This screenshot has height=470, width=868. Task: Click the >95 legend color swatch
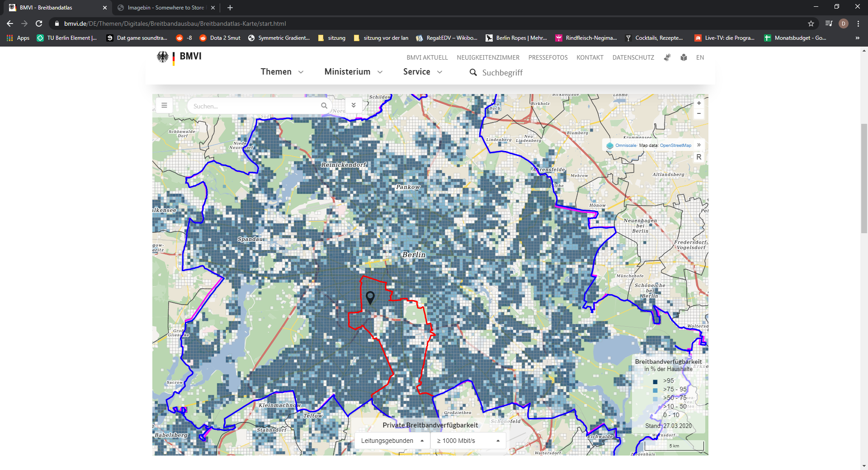[x=655, y=382]
